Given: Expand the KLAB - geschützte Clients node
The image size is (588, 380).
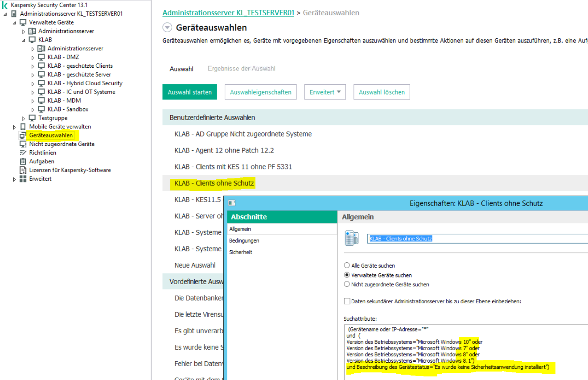Looking at the screenshot, I should coord(33,66).
